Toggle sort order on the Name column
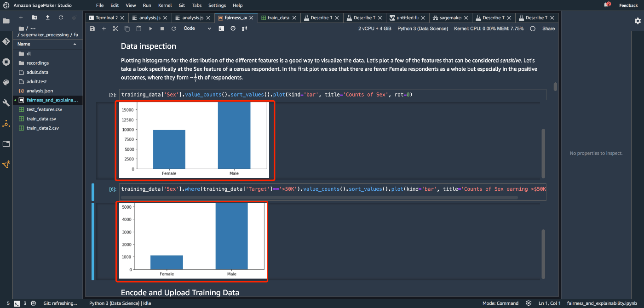Screen dimensions: 644x308 pyautogui.click(x=47, y=44)
